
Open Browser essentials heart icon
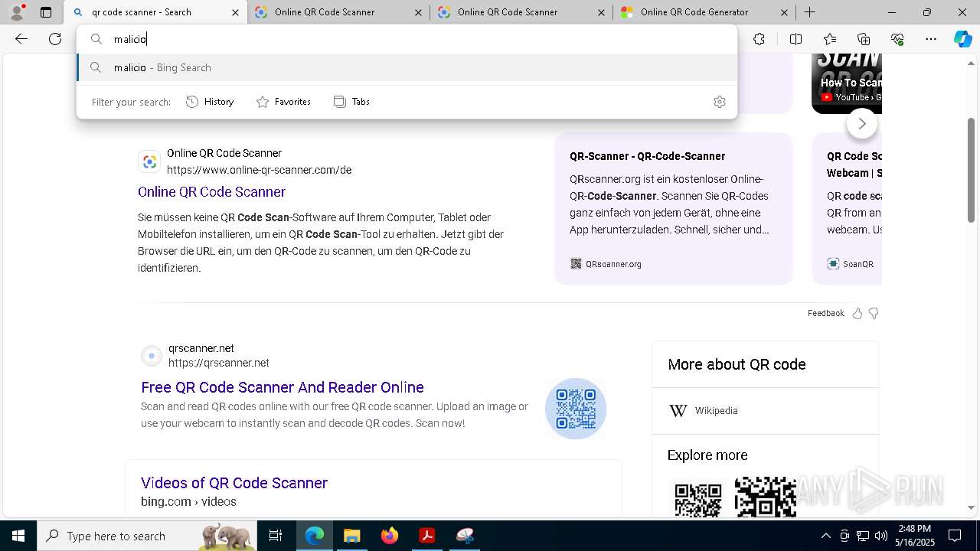click(x=897, y=39)
